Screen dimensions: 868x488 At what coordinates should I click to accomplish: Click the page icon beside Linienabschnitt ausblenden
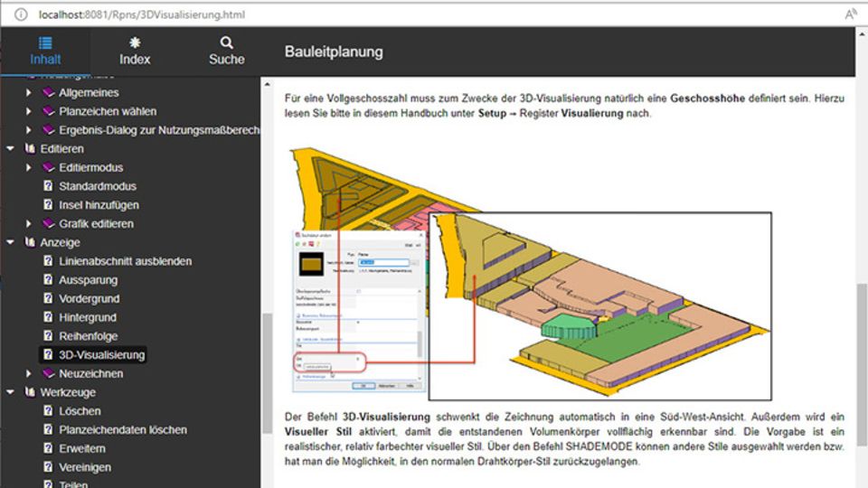(48, 261)
